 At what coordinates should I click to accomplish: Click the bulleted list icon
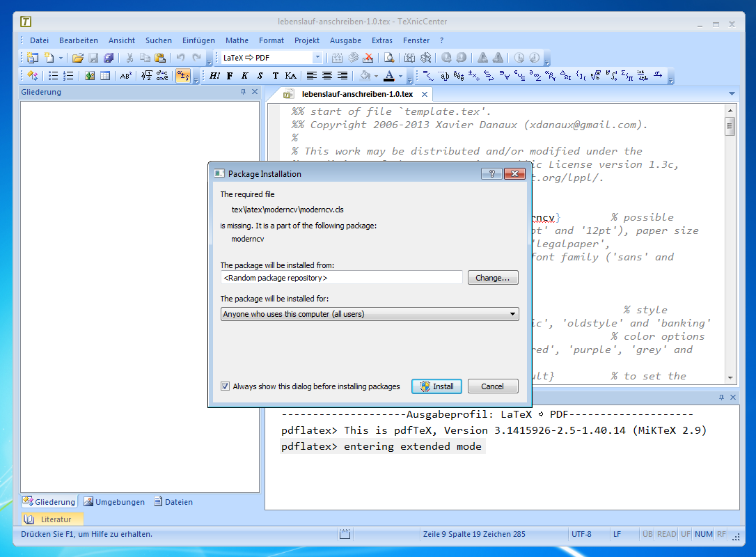53,76
